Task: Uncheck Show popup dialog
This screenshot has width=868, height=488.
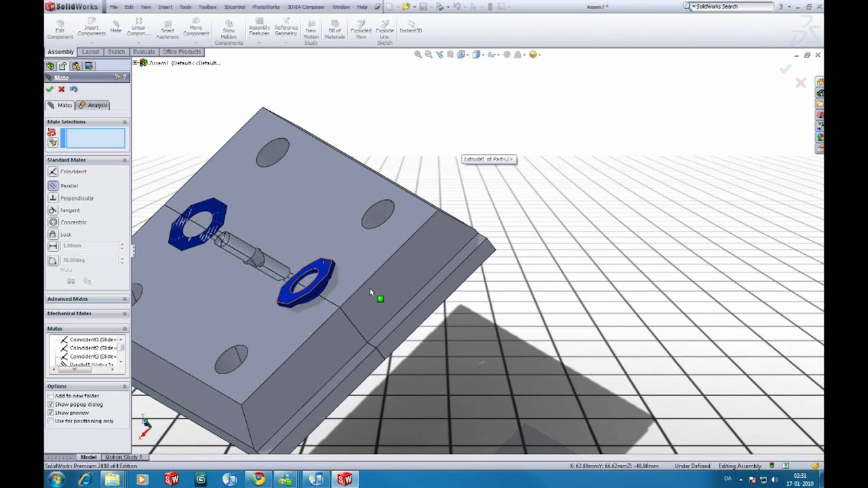Action: tap(51, 404)
